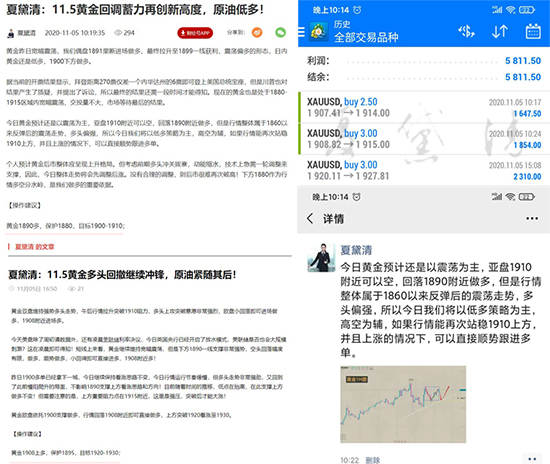Select the 历史 title in the MetaTrader header
This screenshot has width=550, height=464.
(x=342, y=24)
